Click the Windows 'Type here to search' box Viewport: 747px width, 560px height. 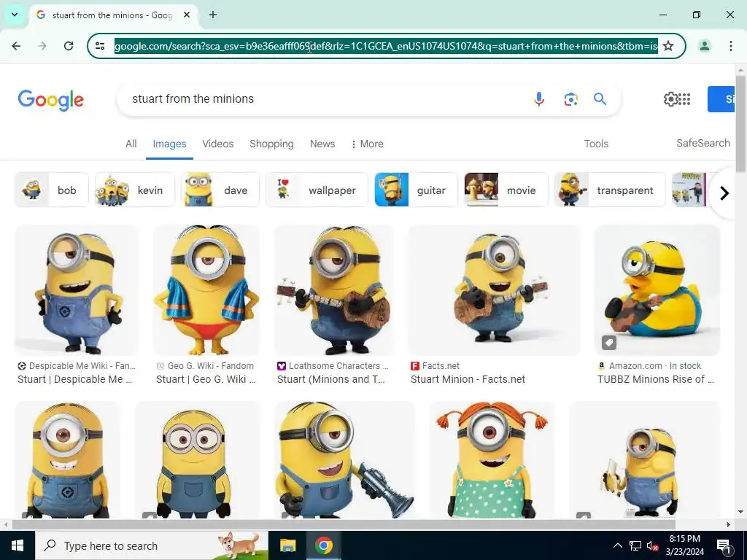pos(152,545)
